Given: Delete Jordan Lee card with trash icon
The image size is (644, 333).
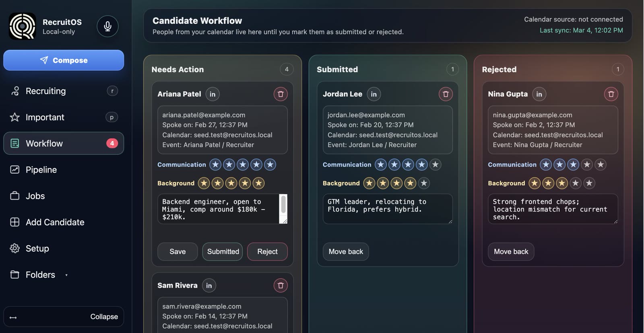Looking at the screenshot, I should (446, 94).
